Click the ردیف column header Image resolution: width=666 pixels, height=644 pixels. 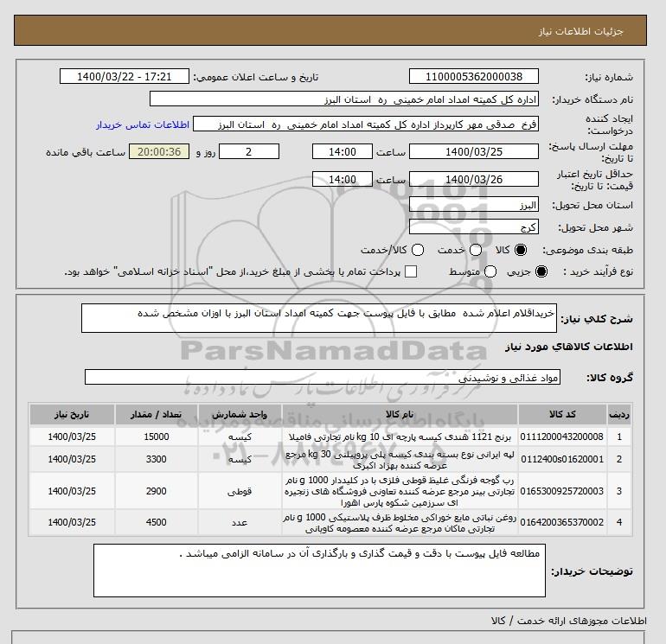[619, 415]
